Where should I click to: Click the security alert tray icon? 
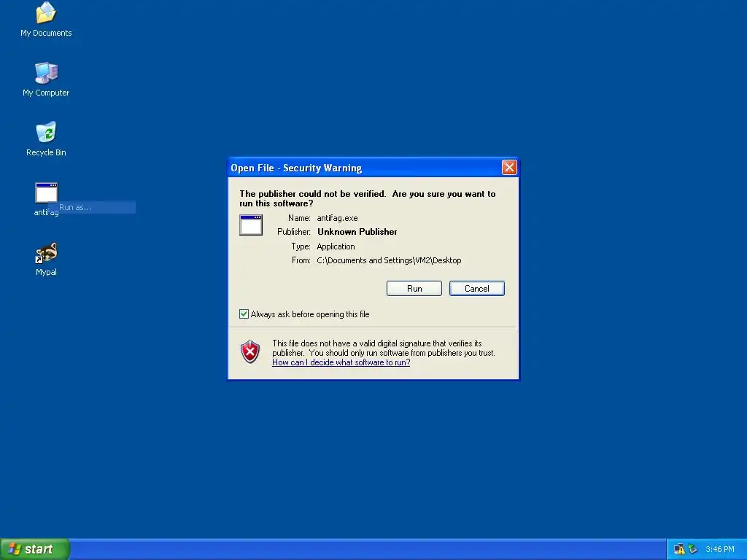pos(679,549)
